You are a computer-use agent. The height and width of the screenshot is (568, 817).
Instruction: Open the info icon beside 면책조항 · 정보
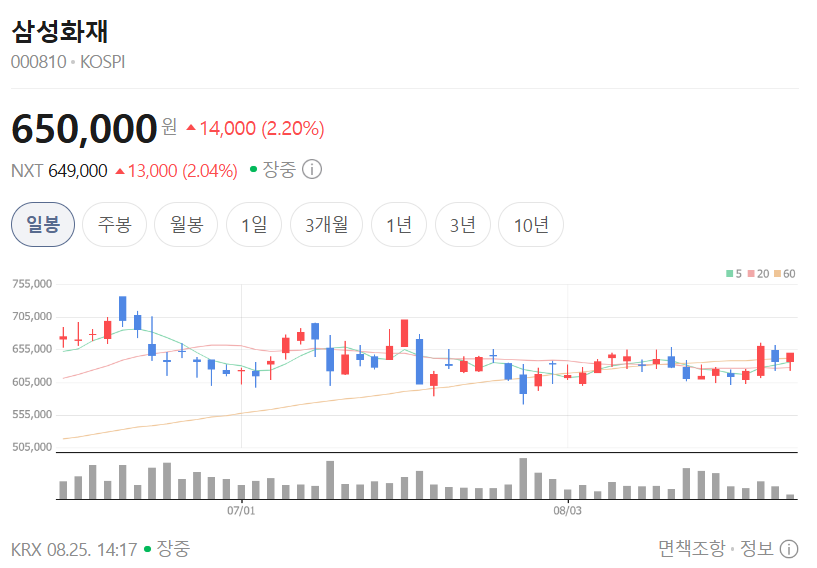click(x=789, y=549)
